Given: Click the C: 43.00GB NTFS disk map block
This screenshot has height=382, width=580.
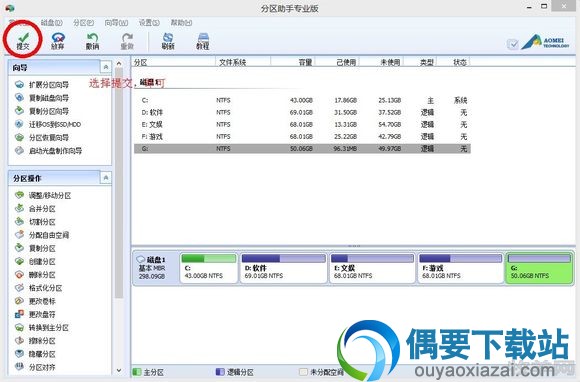Looking at the screenshot, I should coord(209,268).
